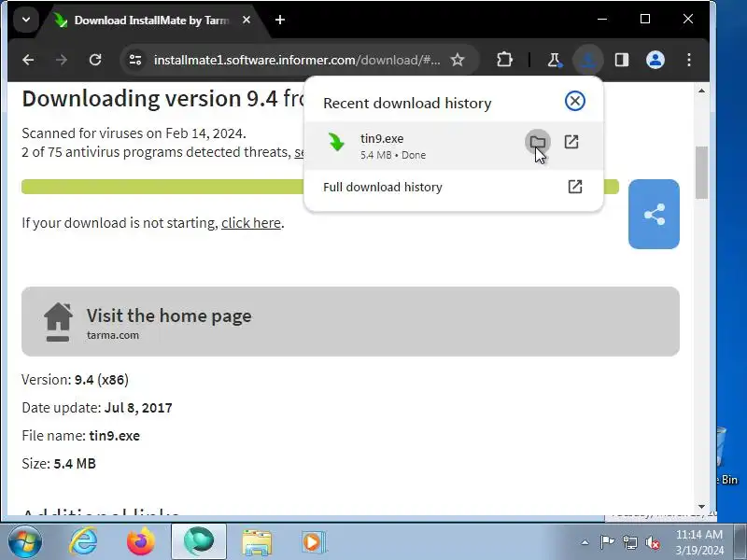View site information icon in address bar
The width and height of the screenshot is (747, 560).
click(135, 60)
